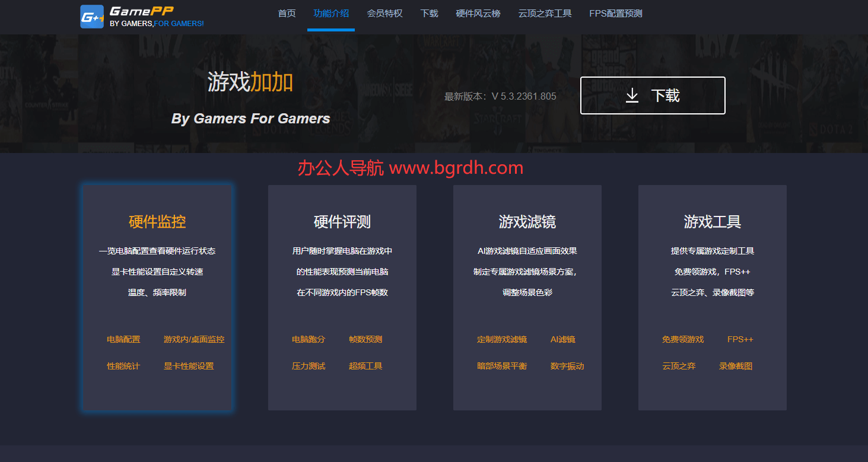This screenshot has height=462, width=868.
Task: Open 云顶之弈工具 nav item
Action: pos(545,14)
